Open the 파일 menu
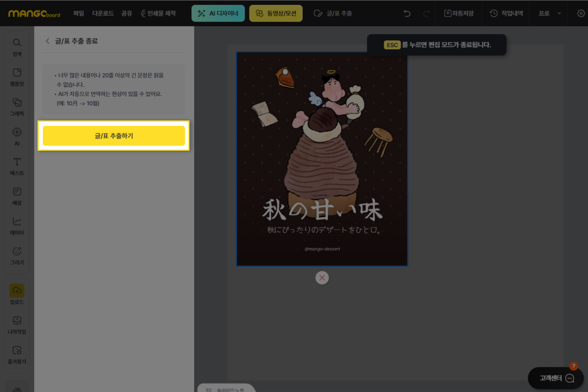Viewport: 588px width, 392px height. click(x=78, y=13)
